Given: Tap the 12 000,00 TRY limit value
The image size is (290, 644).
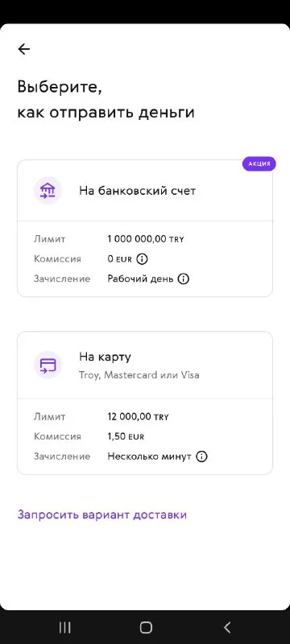Looking at the screenshot, I should [138, 417].
